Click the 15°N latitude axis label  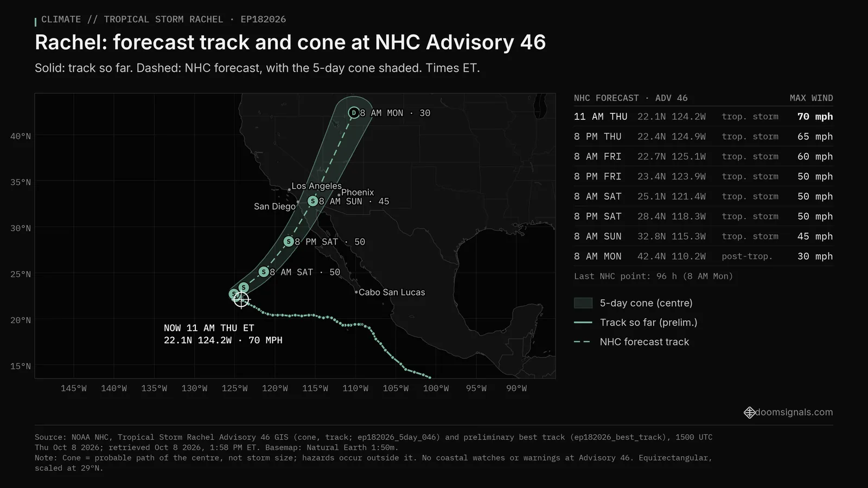point(21,367)
